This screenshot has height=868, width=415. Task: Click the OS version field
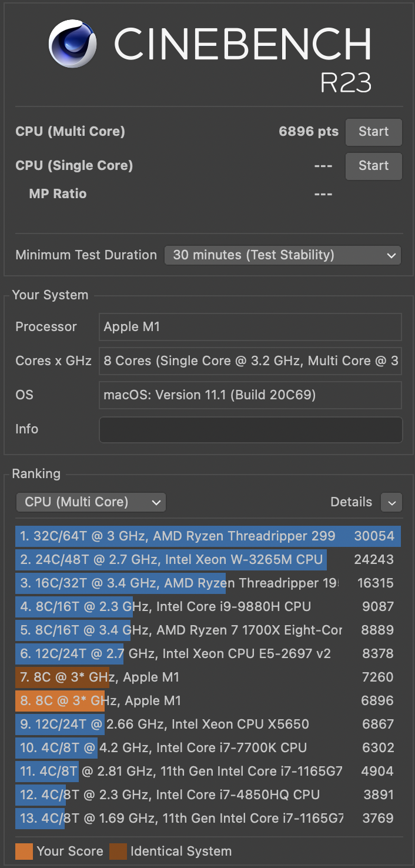click(250, 395)
